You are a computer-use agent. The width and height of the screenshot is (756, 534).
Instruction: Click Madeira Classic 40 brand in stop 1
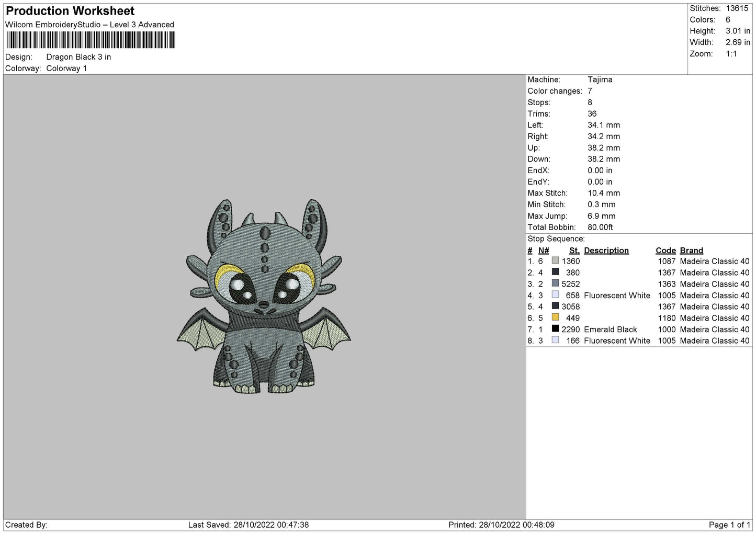click(x=715, y=262)
